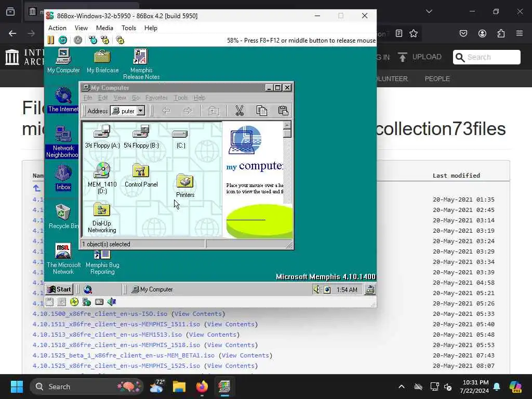Click scheduler icon at taskbar far right
Screen dimensions: 532x399
[370, 289]
